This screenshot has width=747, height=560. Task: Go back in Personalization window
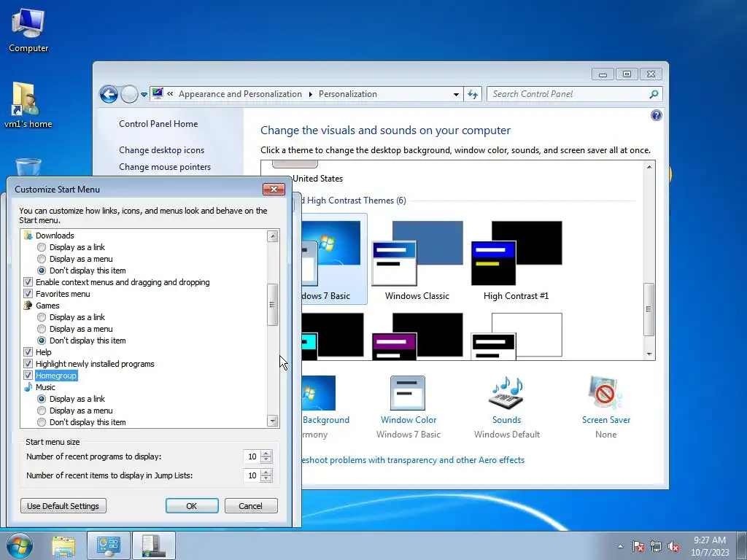click(109, 94)
